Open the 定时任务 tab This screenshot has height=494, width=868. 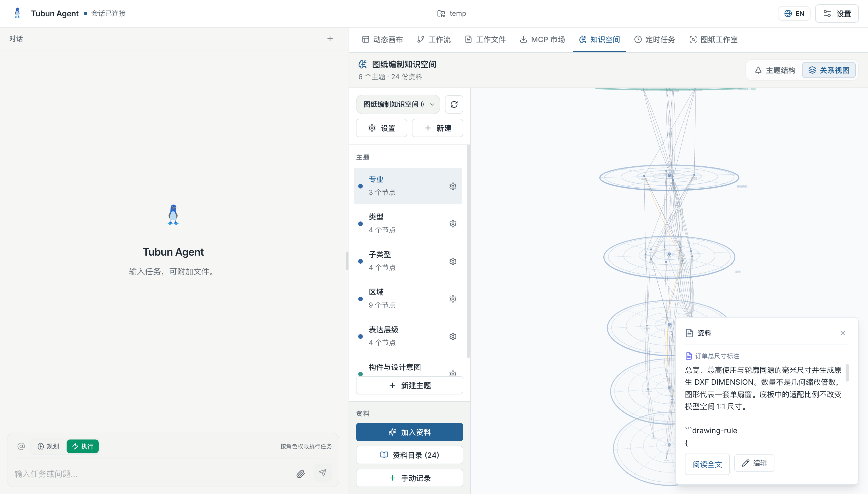tap(654, 39)
